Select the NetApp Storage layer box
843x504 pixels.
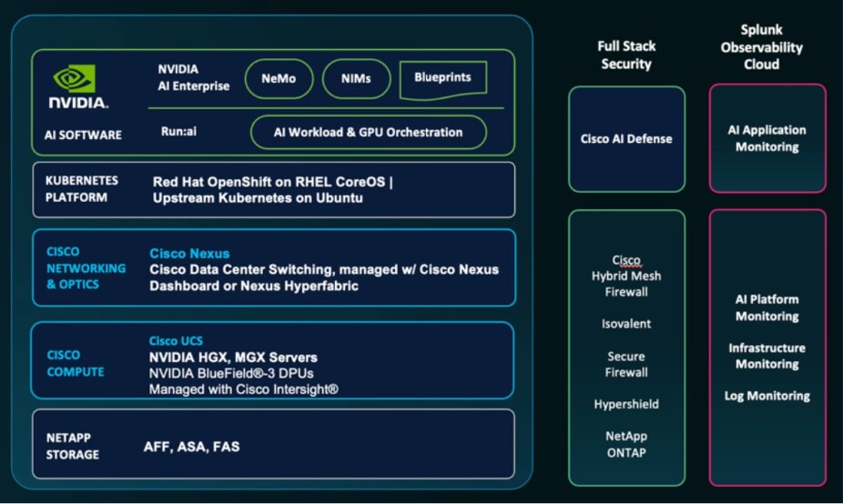click(x=273, y=445)
